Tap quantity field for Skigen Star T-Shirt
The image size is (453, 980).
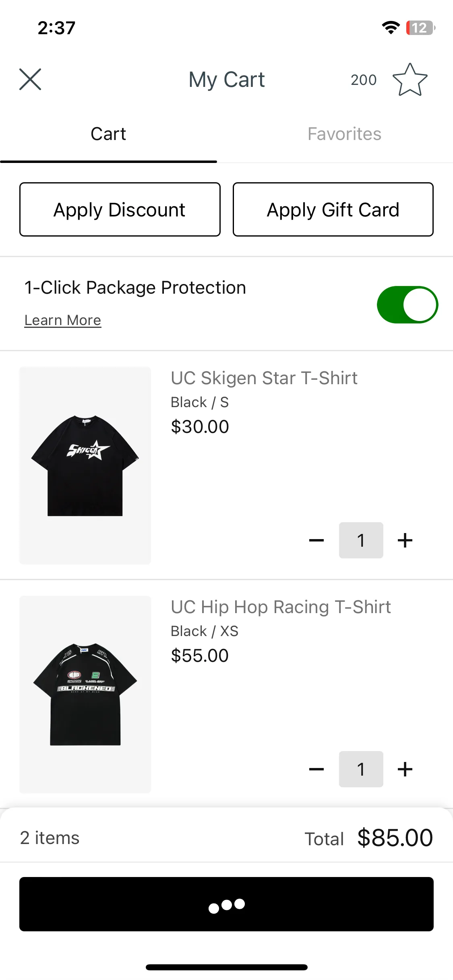[361, 540]
